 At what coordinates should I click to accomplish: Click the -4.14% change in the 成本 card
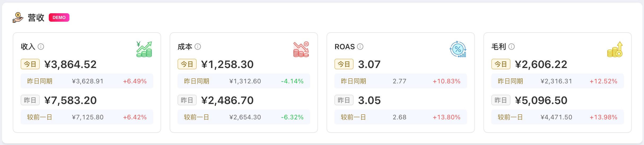(292, 81)
